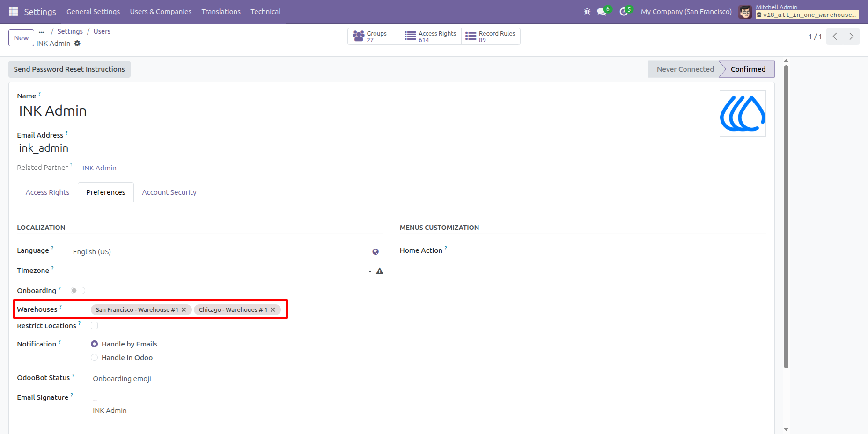Open the activities clock icon

[x=624, y=12]
